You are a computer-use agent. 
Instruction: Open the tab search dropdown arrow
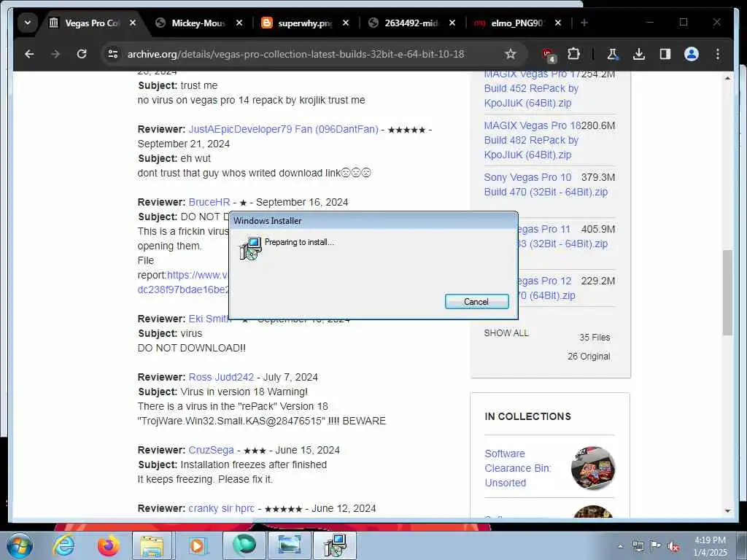point(28,23)
